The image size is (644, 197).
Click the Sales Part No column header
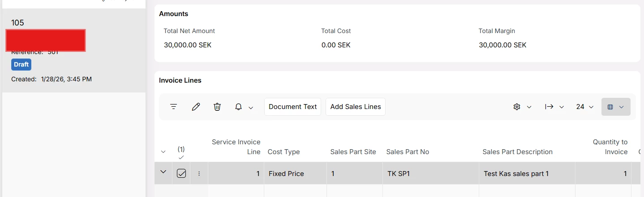click(x=408, y=152)
